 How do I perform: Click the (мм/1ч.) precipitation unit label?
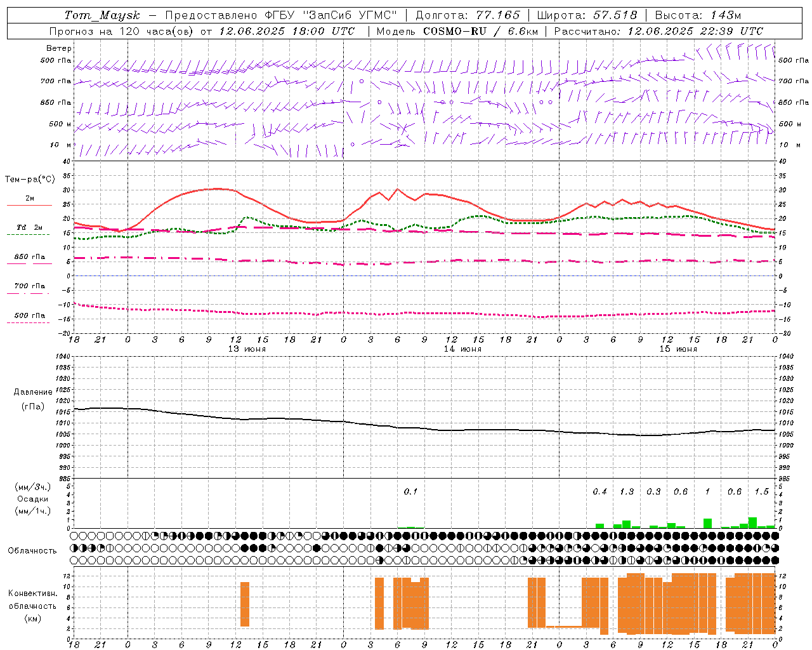[33, 510]
